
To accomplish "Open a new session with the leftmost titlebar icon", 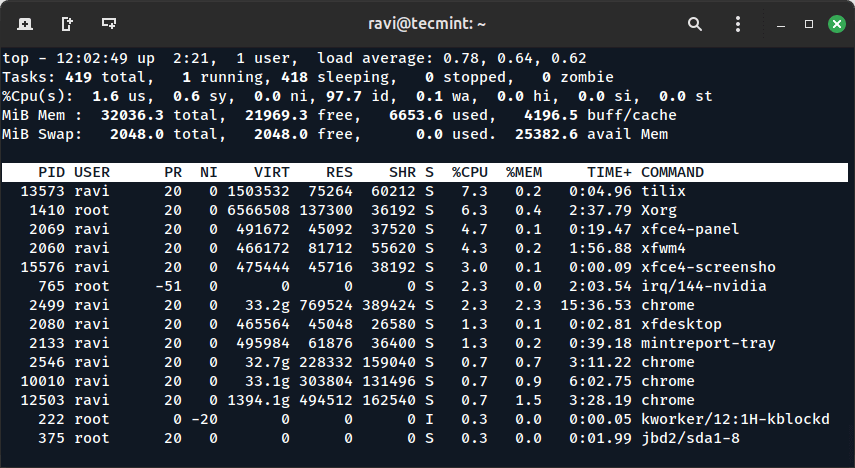I will [24, 22].
